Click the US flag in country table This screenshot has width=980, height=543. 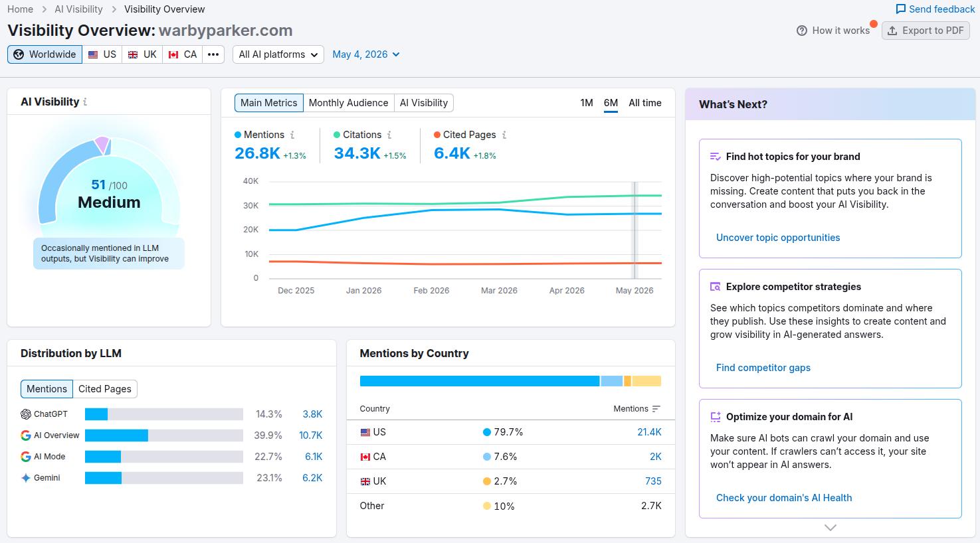coord(365,432)
